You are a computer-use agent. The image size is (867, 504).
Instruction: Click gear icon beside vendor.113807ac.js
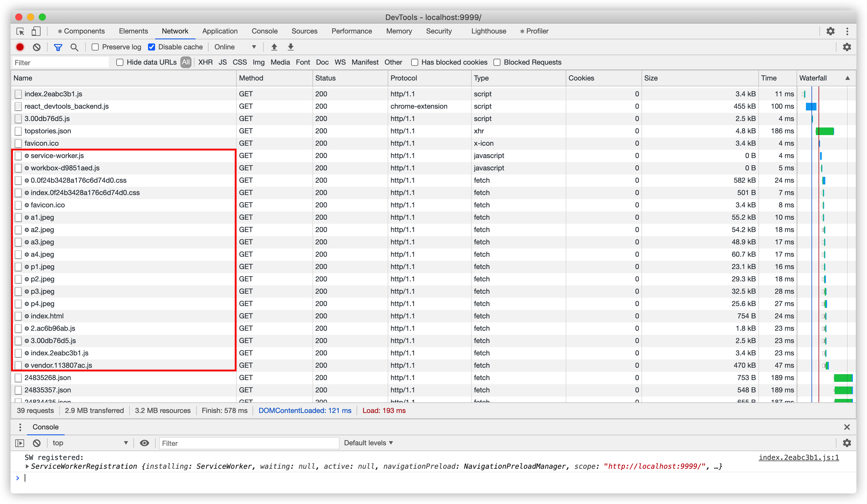point(27,366)
